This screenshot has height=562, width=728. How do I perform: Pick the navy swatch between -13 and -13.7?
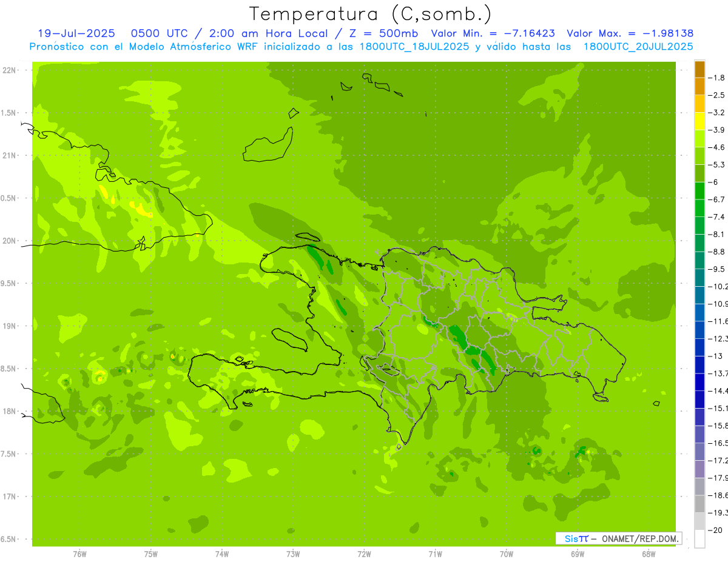coord(699,364)
